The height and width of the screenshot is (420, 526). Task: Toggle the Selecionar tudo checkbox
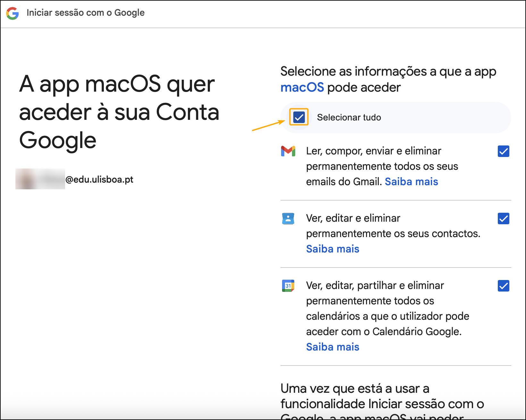(299, 118)
